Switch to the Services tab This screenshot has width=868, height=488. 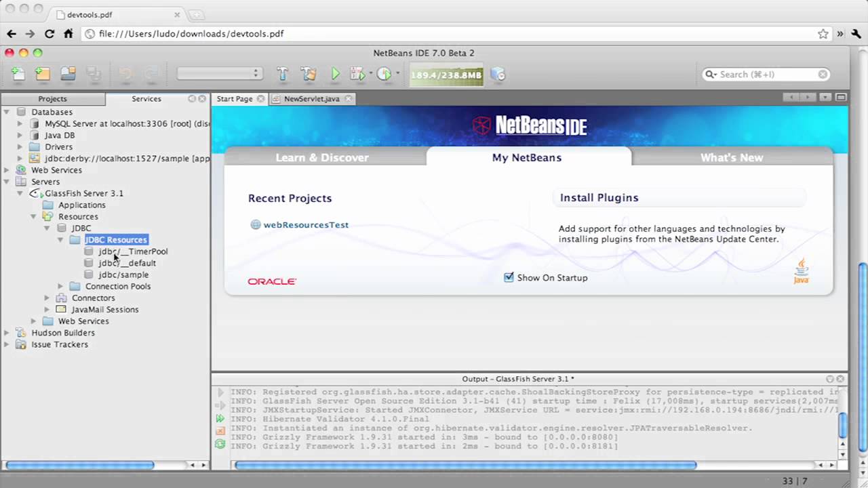[x=146, y=99]
